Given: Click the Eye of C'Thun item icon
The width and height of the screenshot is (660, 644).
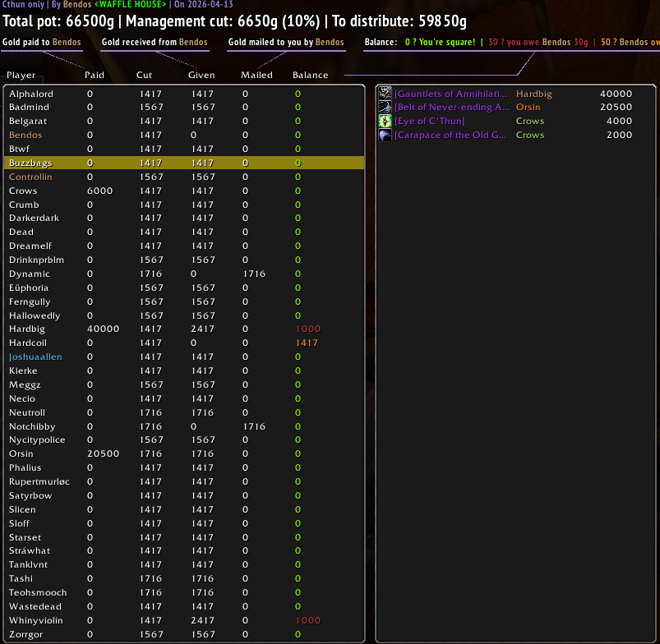Looking at the screenshot, I should (385, 121).
